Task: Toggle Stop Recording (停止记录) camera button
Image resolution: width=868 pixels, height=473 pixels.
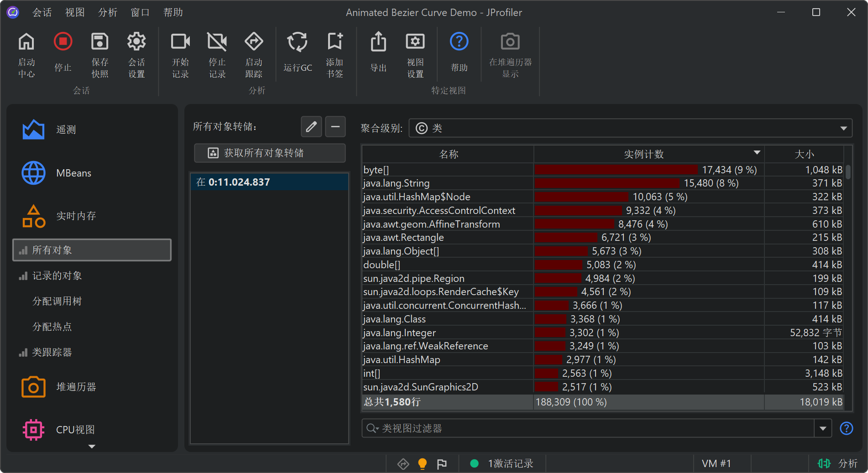Action: 217,42
